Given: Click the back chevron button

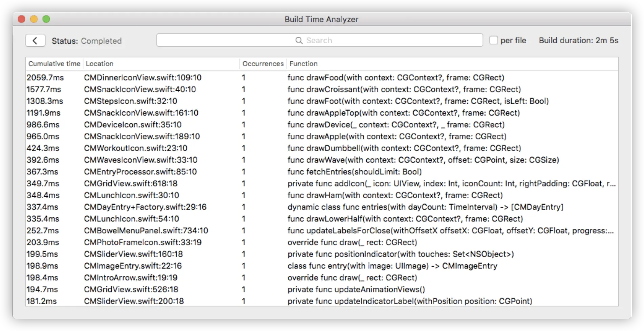Looking at the screenshot, I should tap(35, 41).
